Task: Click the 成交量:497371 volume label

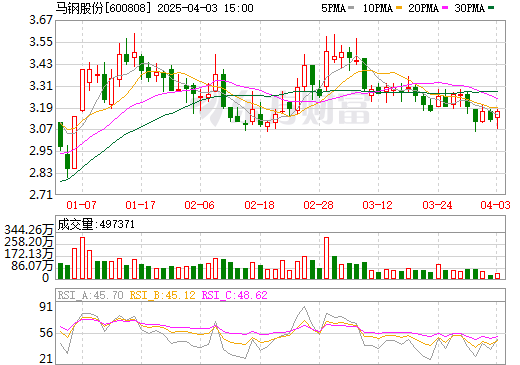Action: (96, 224)
